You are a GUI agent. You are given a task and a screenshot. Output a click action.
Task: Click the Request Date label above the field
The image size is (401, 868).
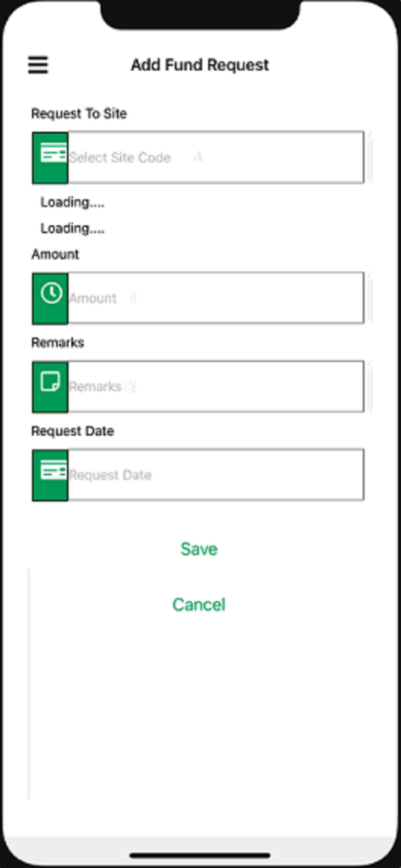(x=72, y=431)
